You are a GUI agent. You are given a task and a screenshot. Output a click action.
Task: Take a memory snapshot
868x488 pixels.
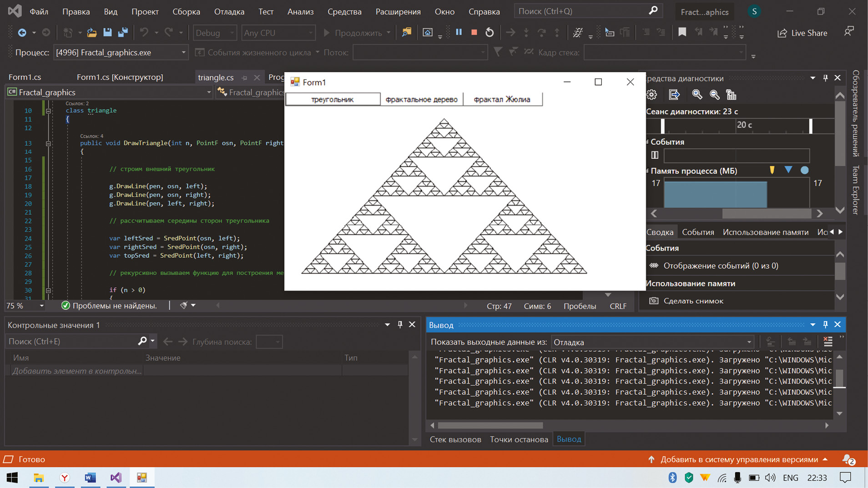(693, 301)
